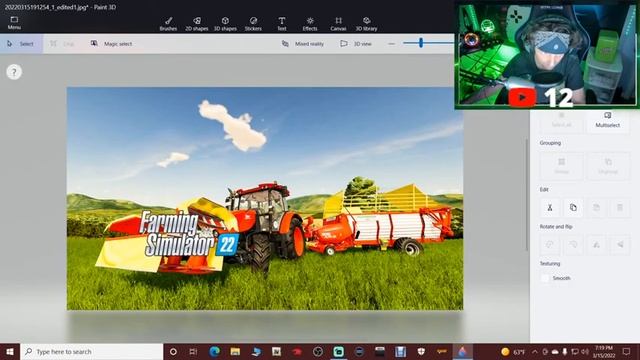Open Cortana circle in taskbar

tap(173, 351)
